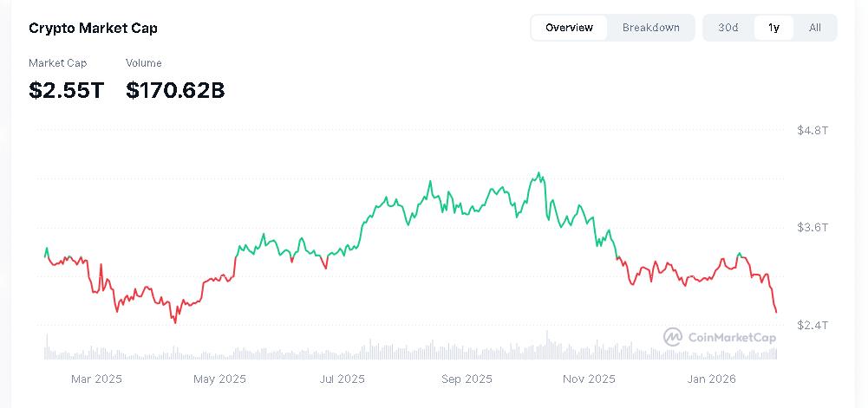Click the Nov 2025 axis label
868x408 pixels.
pos(589,379)
